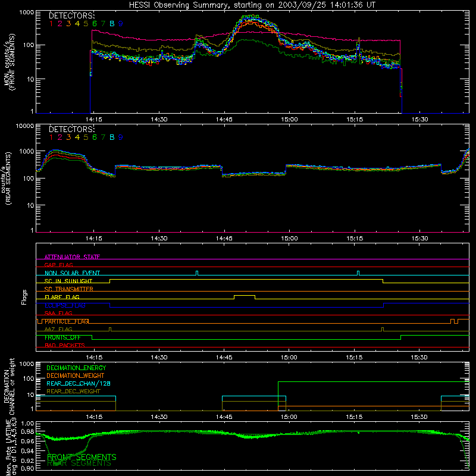Select the AAZ_FLAG label
The height and width of the screenshot is (476, 476).
click(58, 329)
